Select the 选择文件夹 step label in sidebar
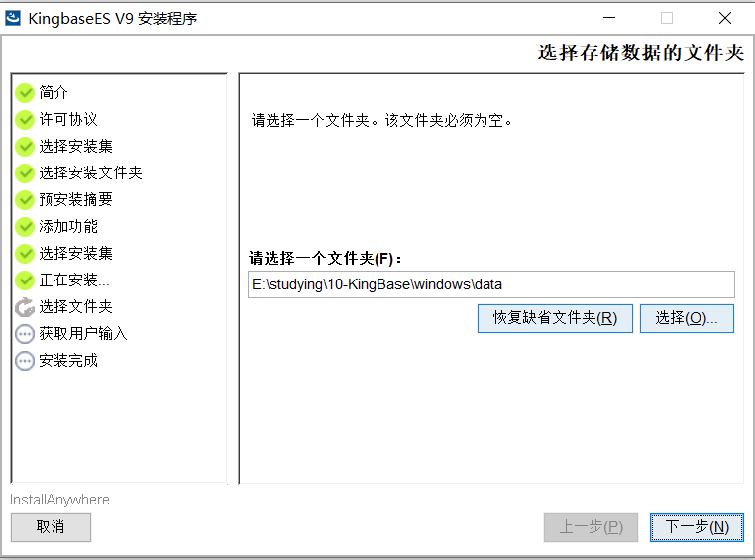The height and width of the screenshot is (560, 755). (76, 307)
